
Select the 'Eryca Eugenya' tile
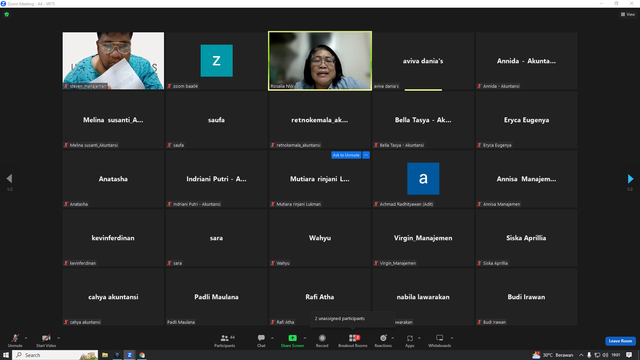(x=526, y=120)
